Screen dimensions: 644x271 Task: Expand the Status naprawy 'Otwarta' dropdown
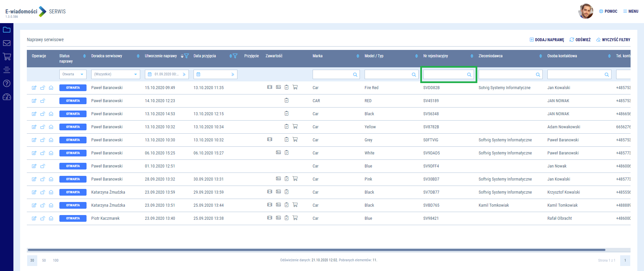click(x=73, y=74)
